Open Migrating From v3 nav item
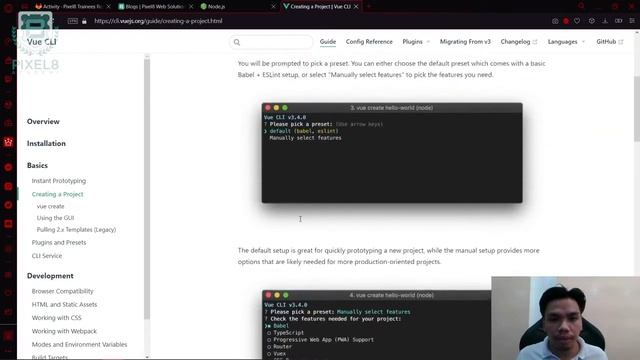The height and width of the screenshot is (360, 640). click(x=465, y=42)
